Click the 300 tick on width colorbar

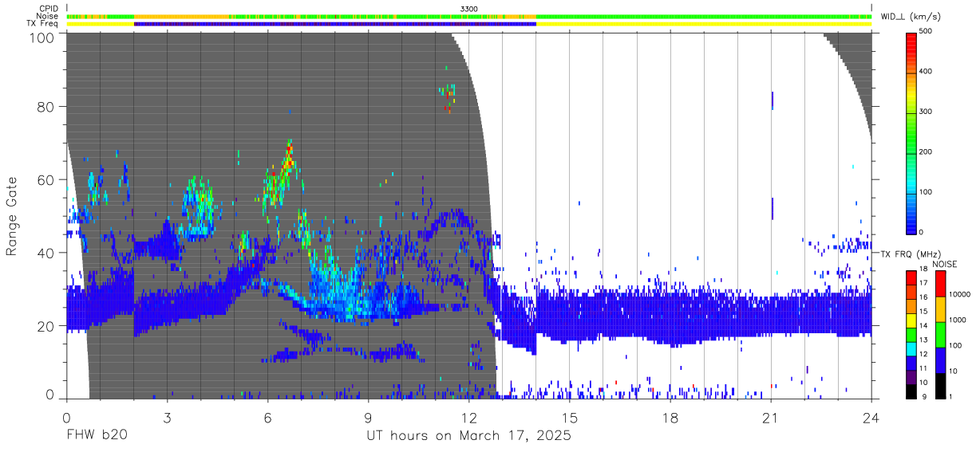click(927, 112)
